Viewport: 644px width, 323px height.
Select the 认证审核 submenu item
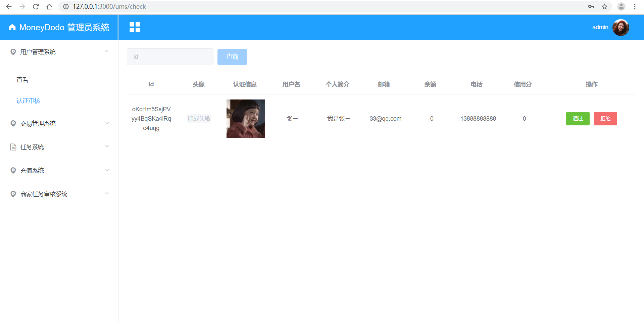pos(29,100)
